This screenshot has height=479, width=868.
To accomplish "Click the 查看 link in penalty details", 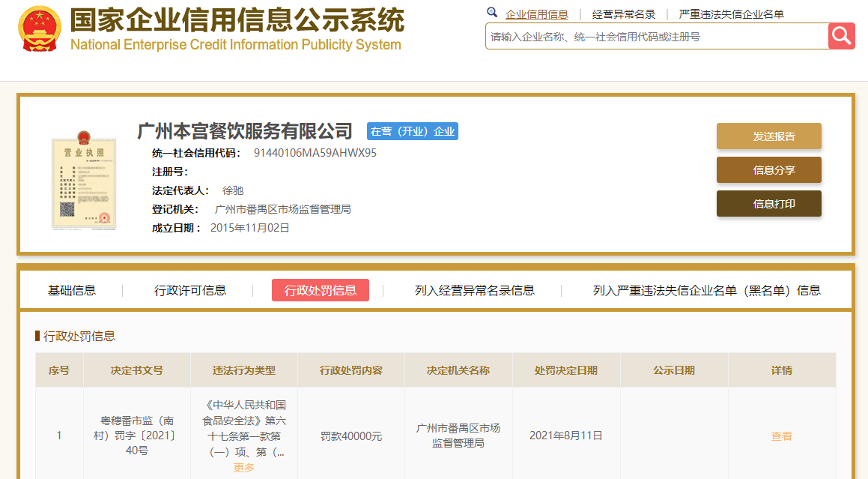I will (x=781, y=436).
